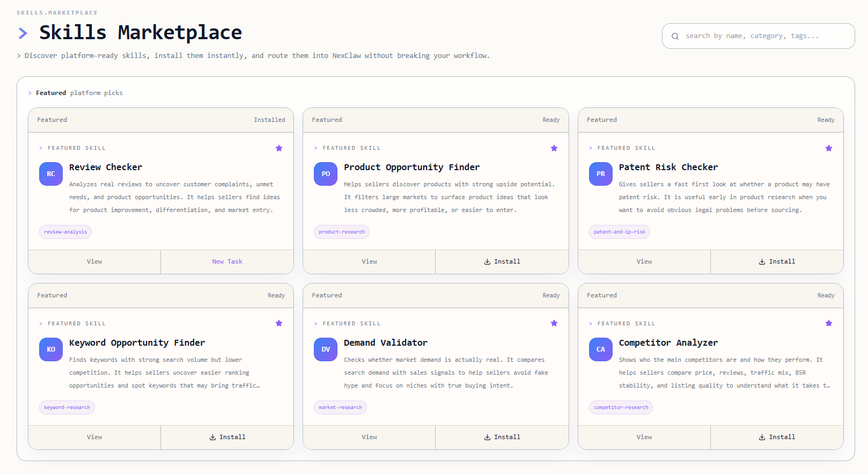Click the review-analysis tag

pyautogui.click(x=65, y=232)
